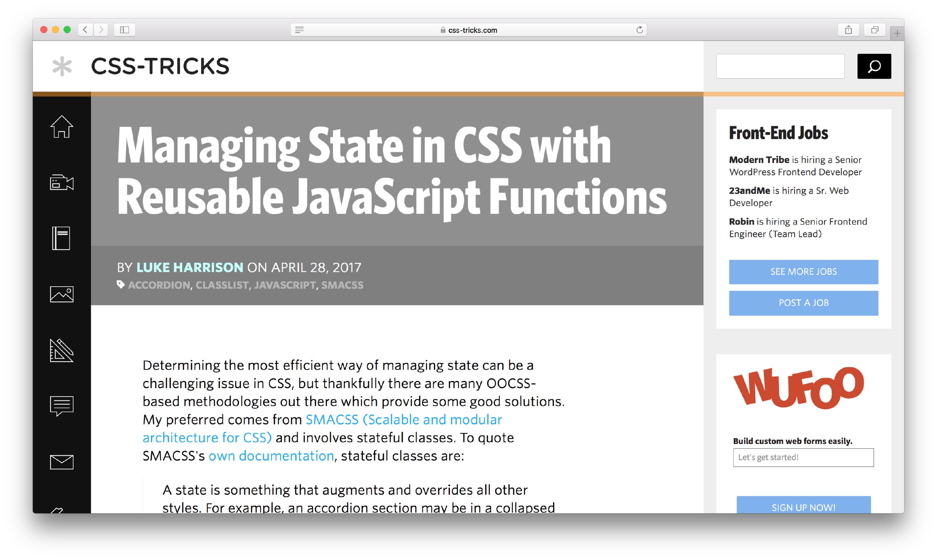Open the almanac book sidebar icon

tap(61, 238)
